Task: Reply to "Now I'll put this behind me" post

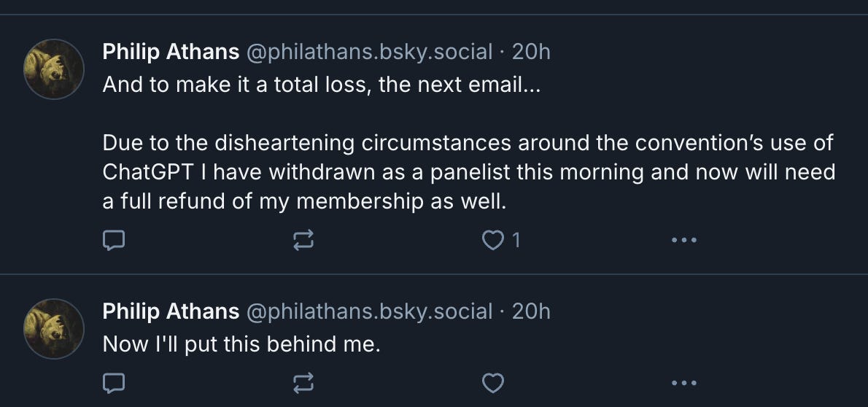Action: (115, 381)
